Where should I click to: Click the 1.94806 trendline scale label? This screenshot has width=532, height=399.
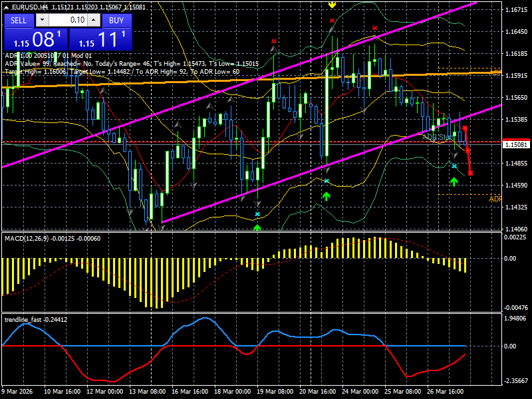tap(515, 319)
